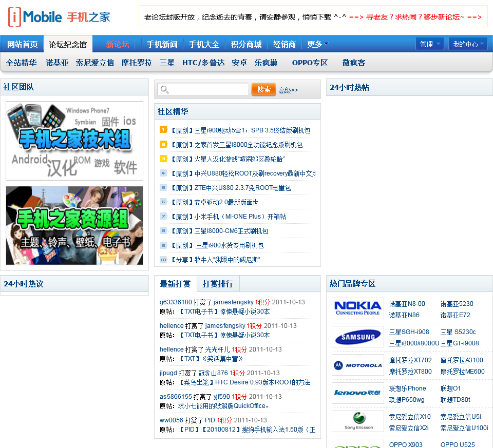The height and width of the screenshot is (448, 493).
Task: Open the 索尼爱立信 sub-navigation link
Action: (x=94, y=63)
